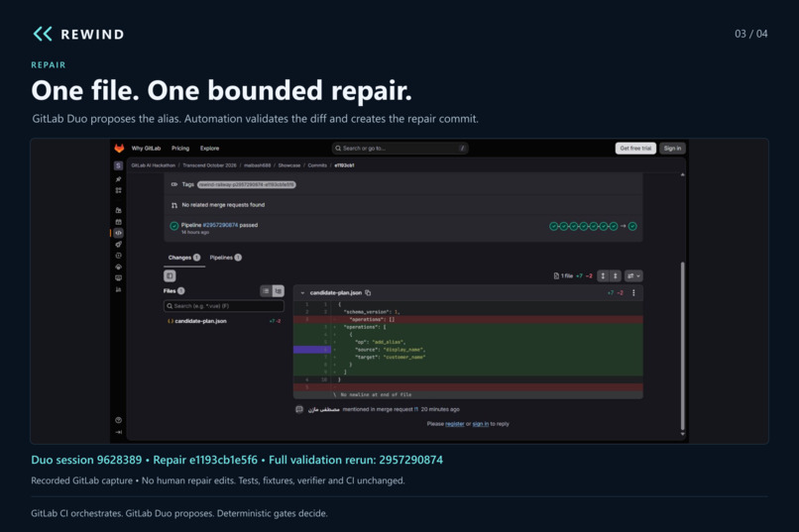This screenshot has width=799, height=532.
Task: Click the "schema_version": 1 diff line
Action: [x=468, y=311]
